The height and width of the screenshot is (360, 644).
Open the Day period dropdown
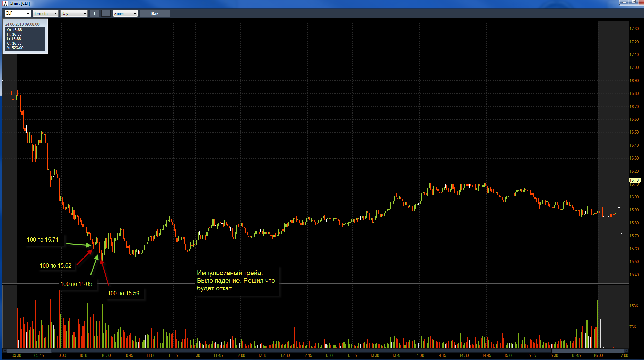click(x=74, y=13)
